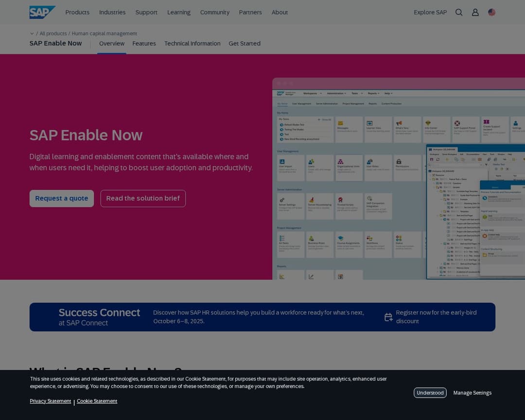Click the User Import icon under User Management

pos(282,160)
